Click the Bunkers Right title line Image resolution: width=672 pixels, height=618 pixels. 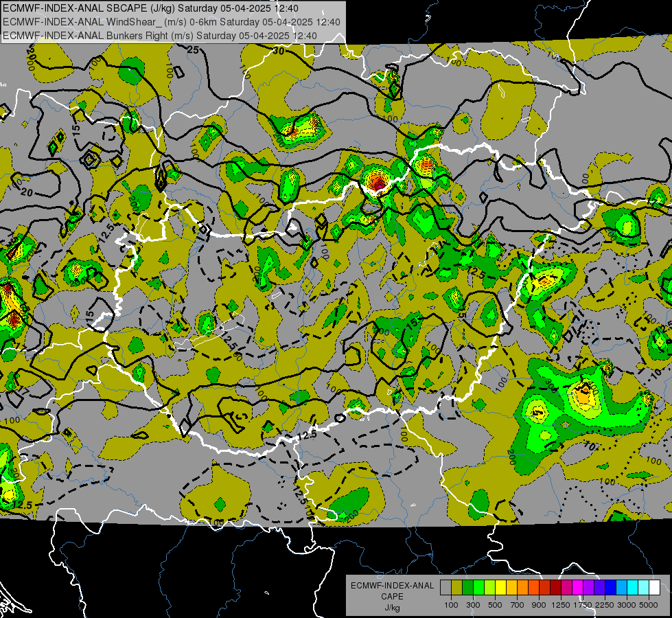click(x=160, y=36)
